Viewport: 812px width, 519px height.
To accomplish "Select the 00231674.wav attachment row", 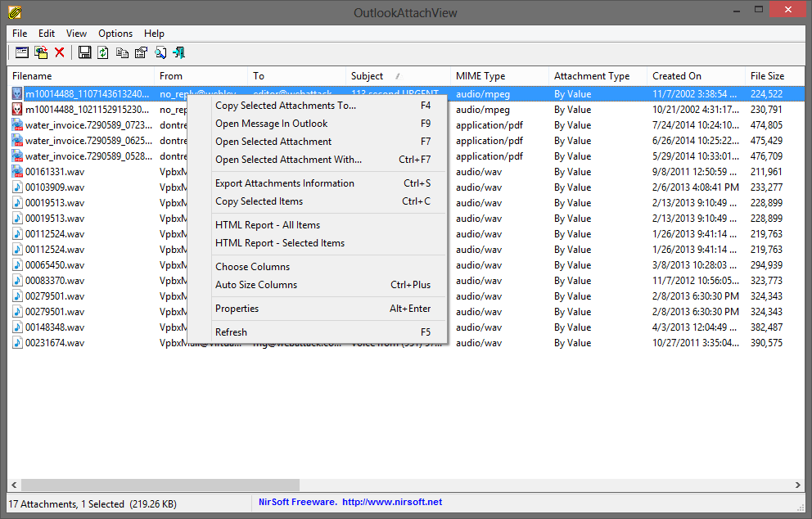I will click(55, 343).
